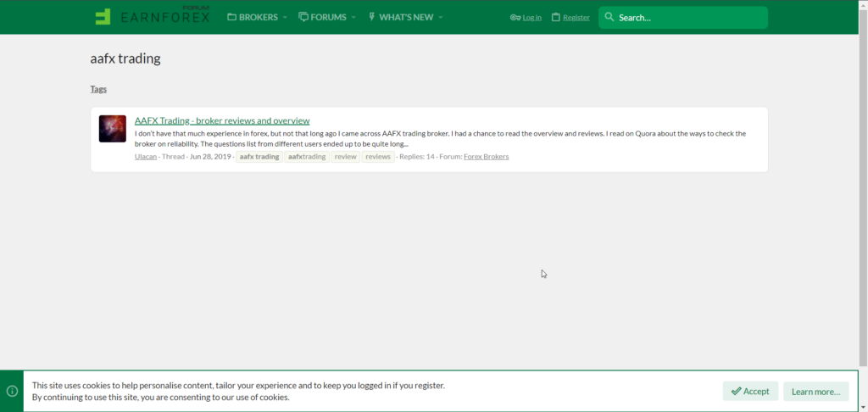The height and width of the screenshot is (412, 868).
Task: Expand the Brokers dropdown arrow
Action: [x=285, y=17]
